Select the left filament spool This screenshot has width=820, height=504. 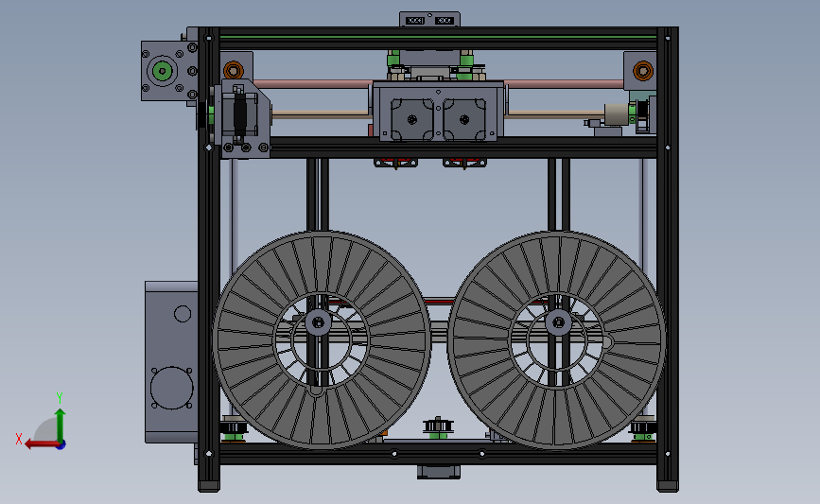[322, 339]
